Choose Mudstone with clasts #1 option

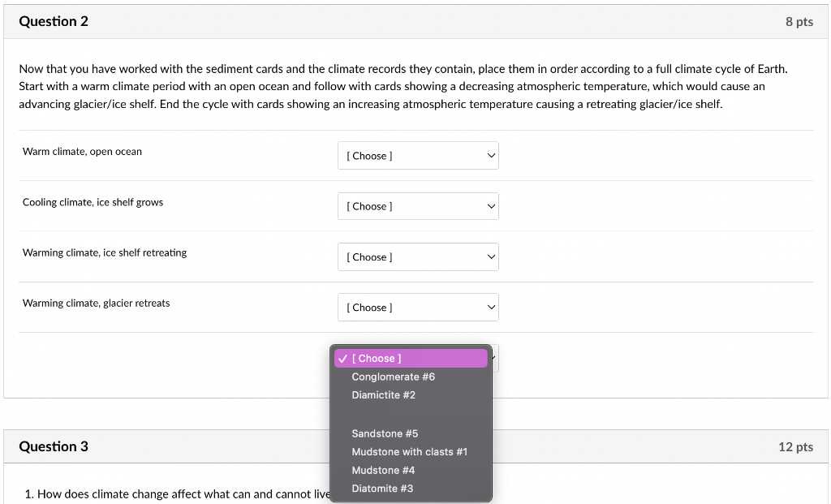pyautogui.click(x=410, y=451)
